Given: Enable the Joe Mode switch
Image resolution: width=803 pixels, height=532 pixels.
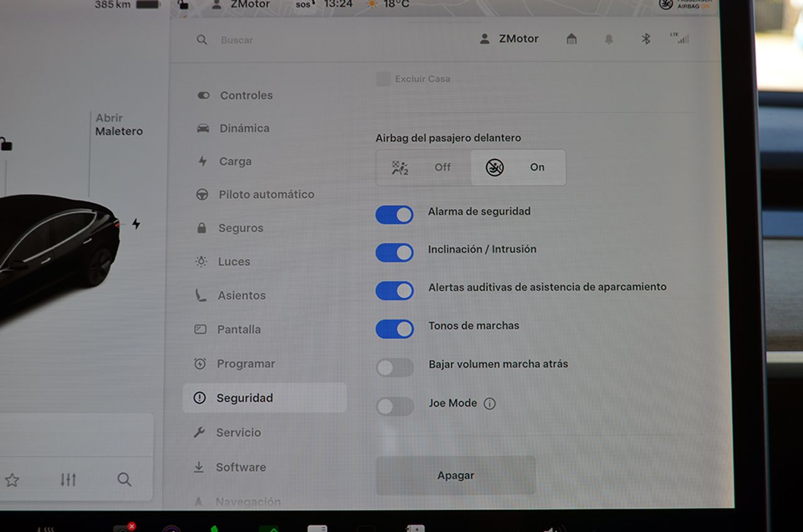Looking at the screenshot, I should pyautogui.click(x=395, y=407).
